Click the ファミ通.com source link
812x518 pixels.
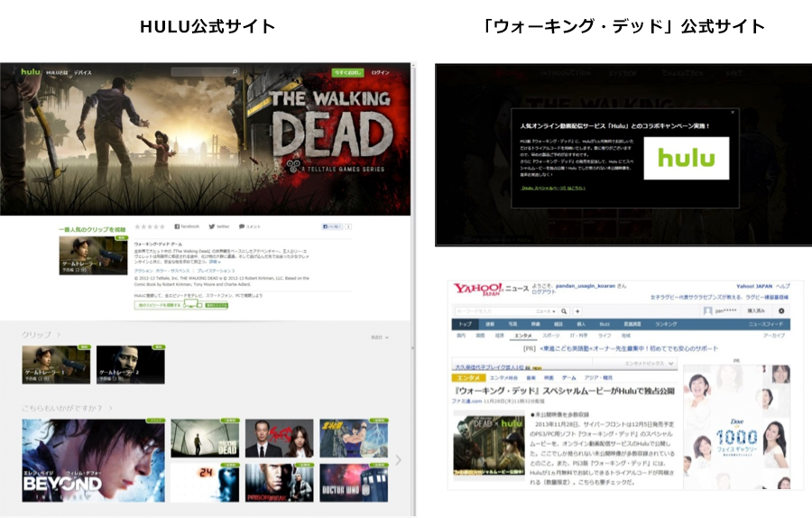tap(466, 401)
